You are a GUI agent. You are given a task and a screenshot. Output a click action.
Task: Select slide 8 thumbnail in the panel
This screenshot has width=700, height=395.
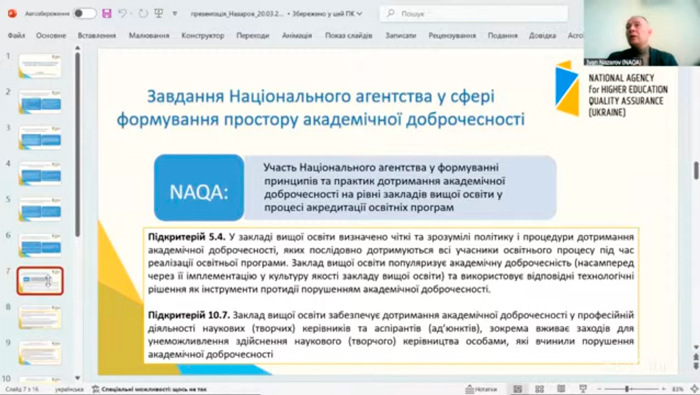tap(40, 317)
